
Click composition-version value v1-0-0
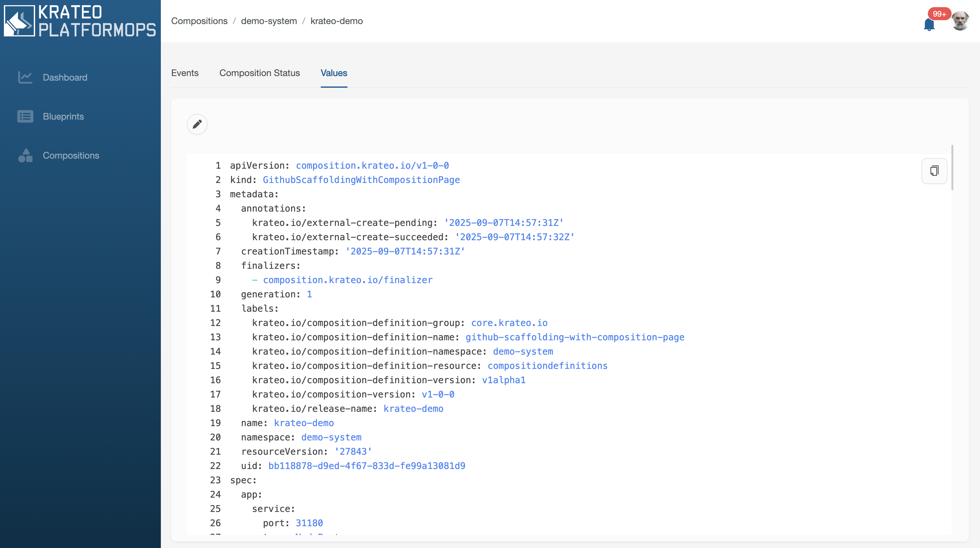[x=438, y=395]
